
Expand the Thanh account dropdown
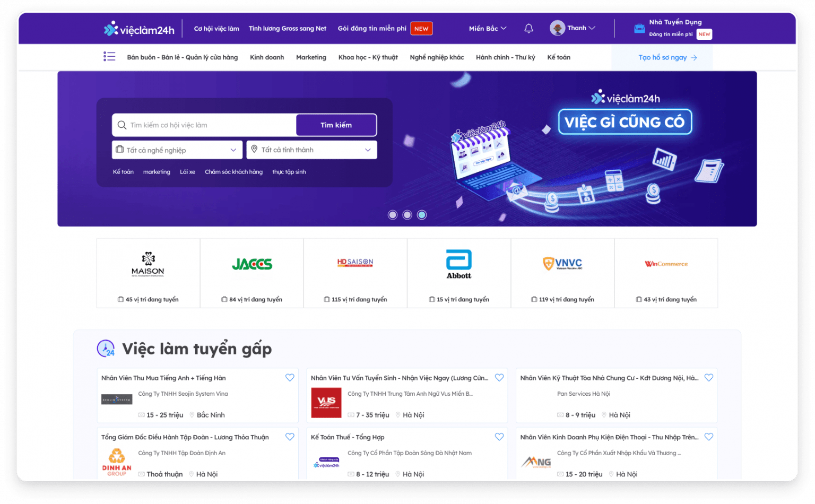click(581, 28)
